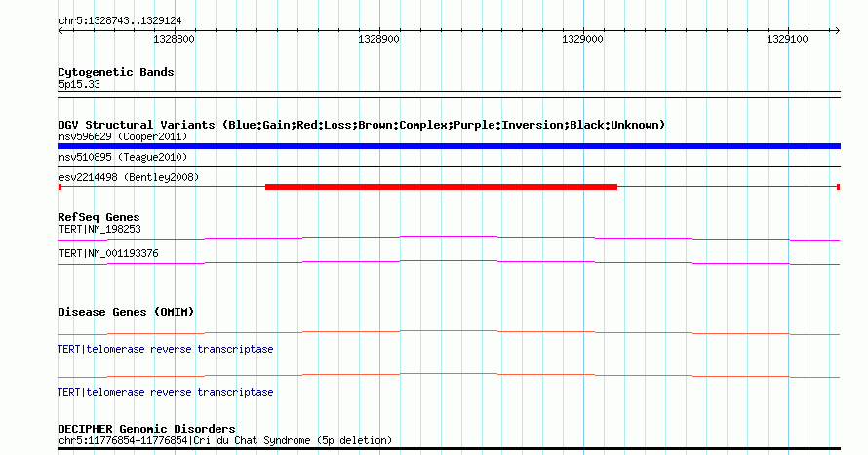Select the 1328900 ruler tick label
Screen dimensions: 868x455
click(x=378, y=39)
